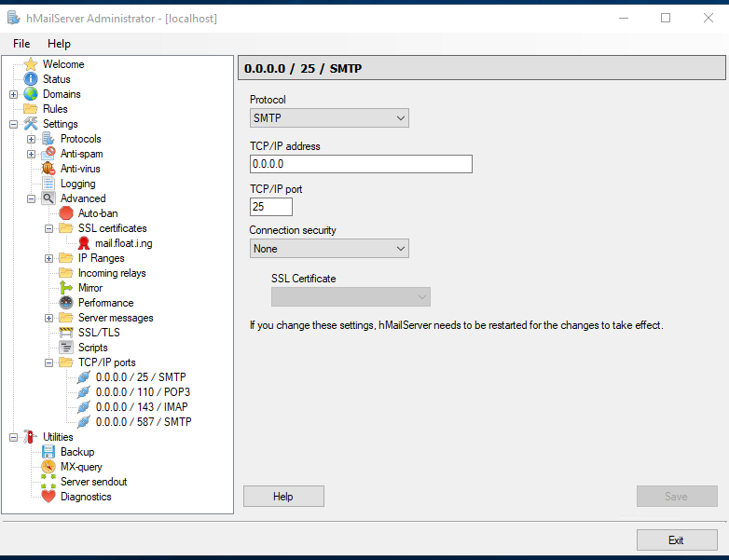Click the TCP/IP address input field

(x=361, y=164)
